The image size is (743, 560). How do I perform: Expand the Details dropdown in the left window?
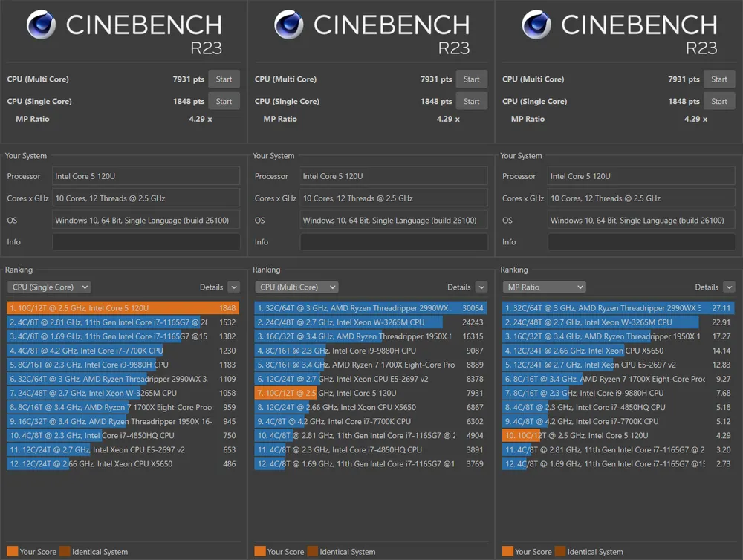pyautogui.click(x=219, y=287)
